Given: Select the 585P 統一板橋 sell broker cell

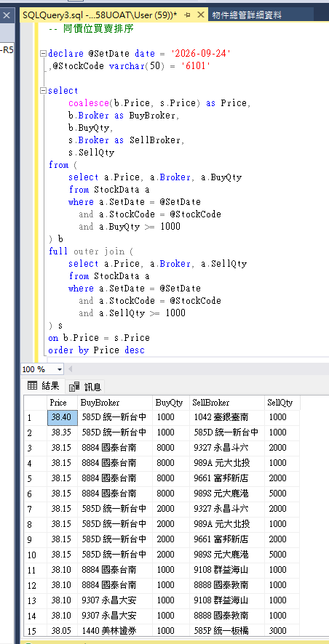Looking at the screenshot, I should pos(227,630).
